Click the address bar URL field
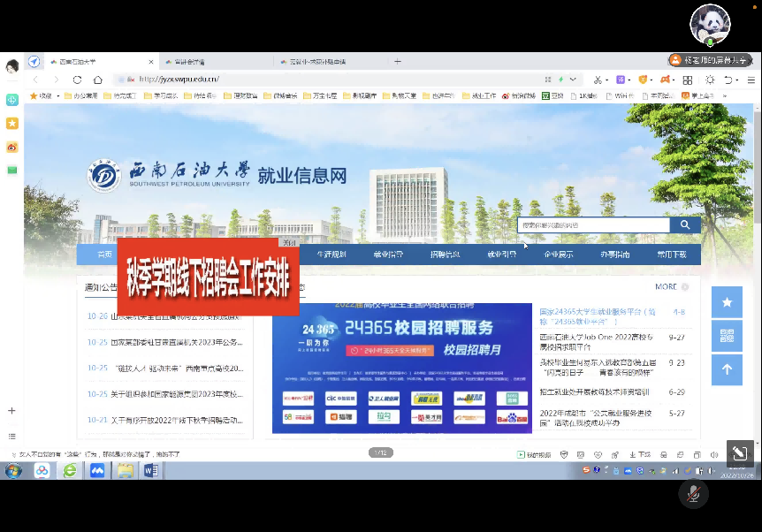The height and width of the screenshot is (532, 762). click(331, 80)
